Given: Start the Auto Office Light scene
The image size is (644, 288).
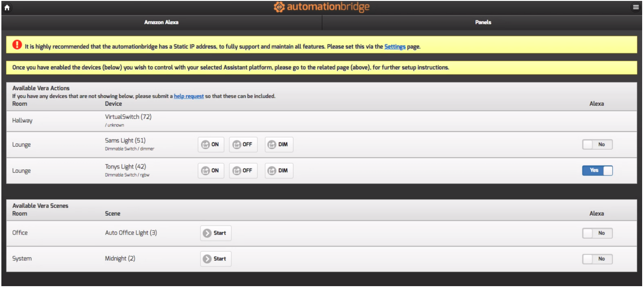Looking at the screenshot, I should (215, 233).
